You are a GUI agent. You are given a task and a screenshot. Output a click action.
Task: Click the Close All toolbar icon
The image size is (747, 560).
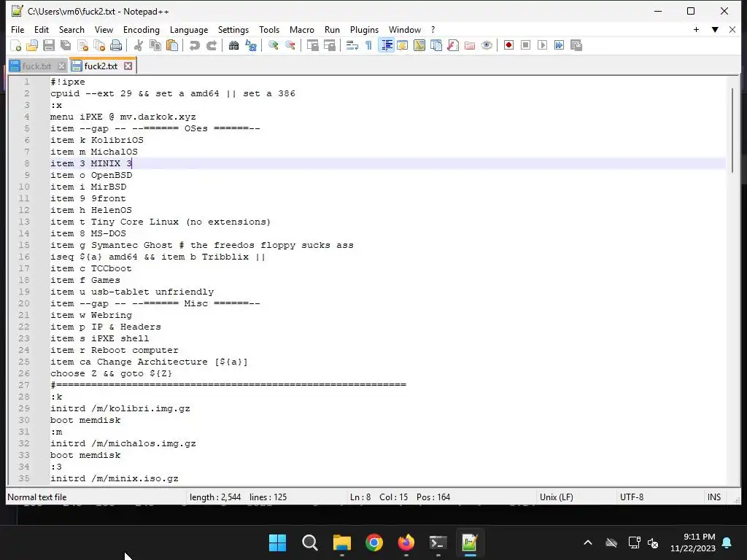[x=99, y=45]
